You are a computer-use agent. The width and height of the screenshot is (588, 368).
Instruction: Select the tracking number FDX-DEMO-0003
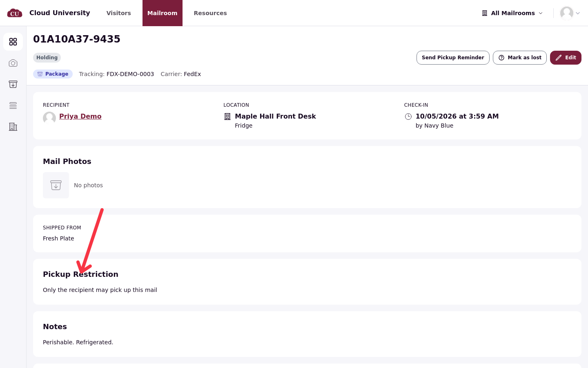pos(130,74)
